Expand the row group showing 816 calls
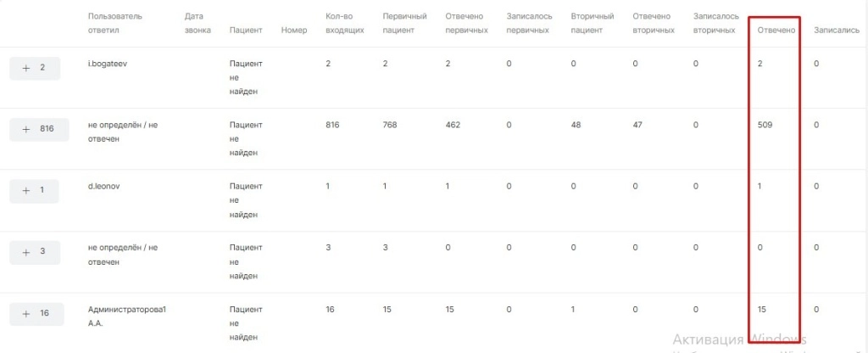The height and width of the screenshot is (353, 868). tap(38, 130)
